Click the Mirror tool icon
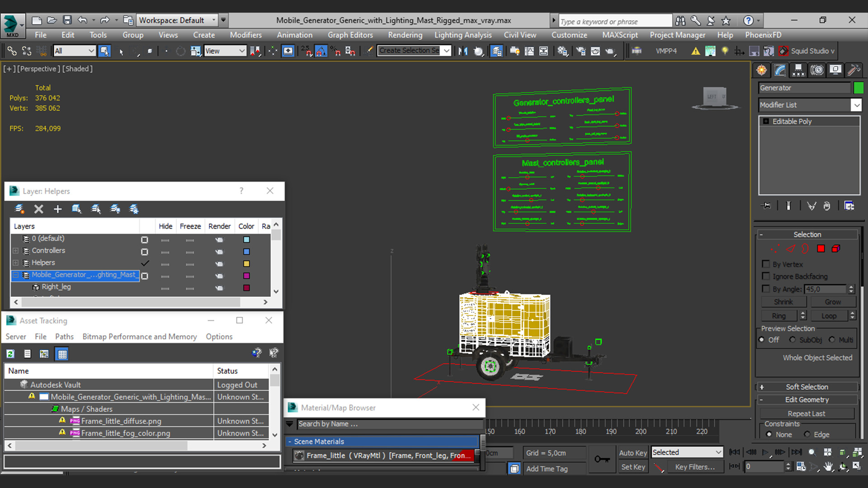 click(462, 51)
